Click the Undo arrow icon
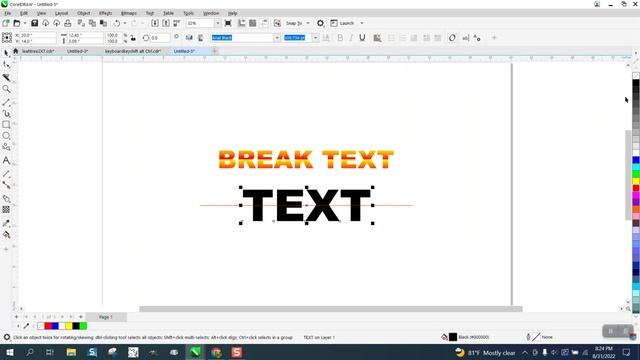Screen dimensions: 640x360 point(117,23)
